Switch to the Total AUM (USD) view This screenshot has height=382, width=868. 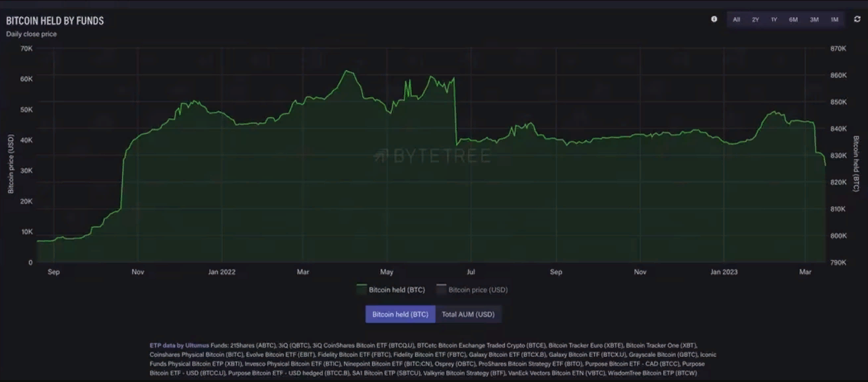(x=468, y=315)
